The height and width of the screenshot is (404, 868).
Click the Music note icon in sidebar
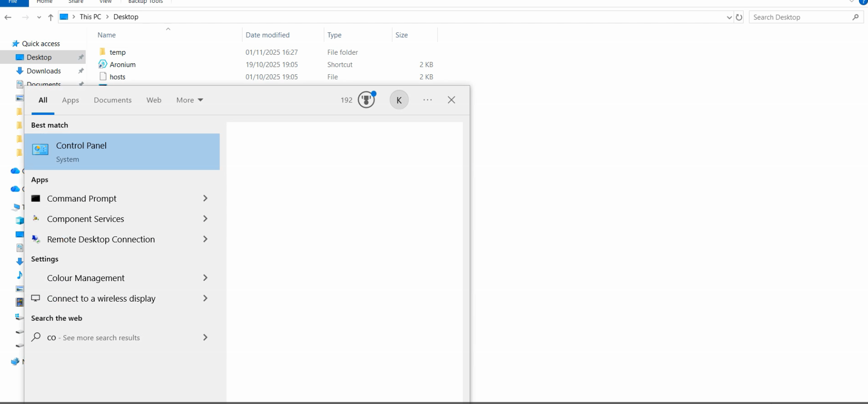[20, 275]
